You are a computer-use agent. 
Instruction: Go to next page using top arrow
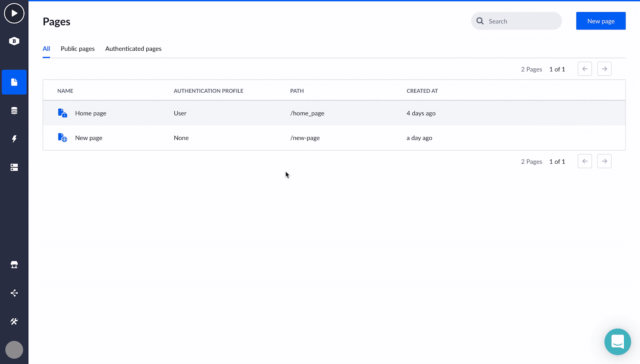point(604,69)
